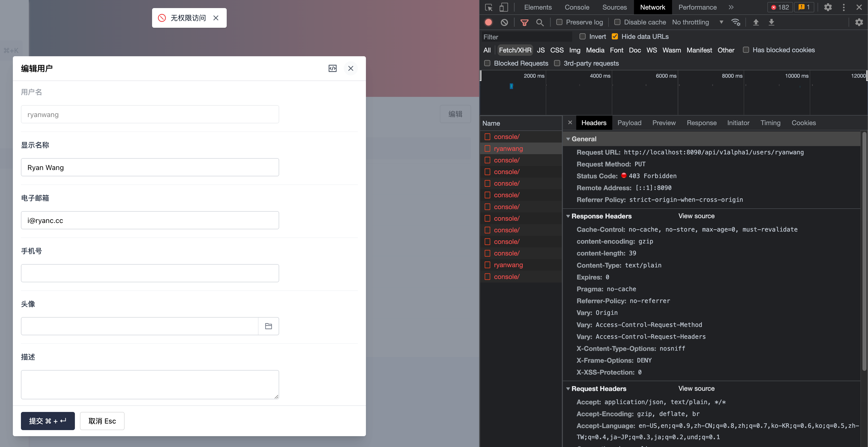Screen dimensions: 868x447
Task: Open the Preview tab
Action: pyautogui.click(x=664, y=123)
